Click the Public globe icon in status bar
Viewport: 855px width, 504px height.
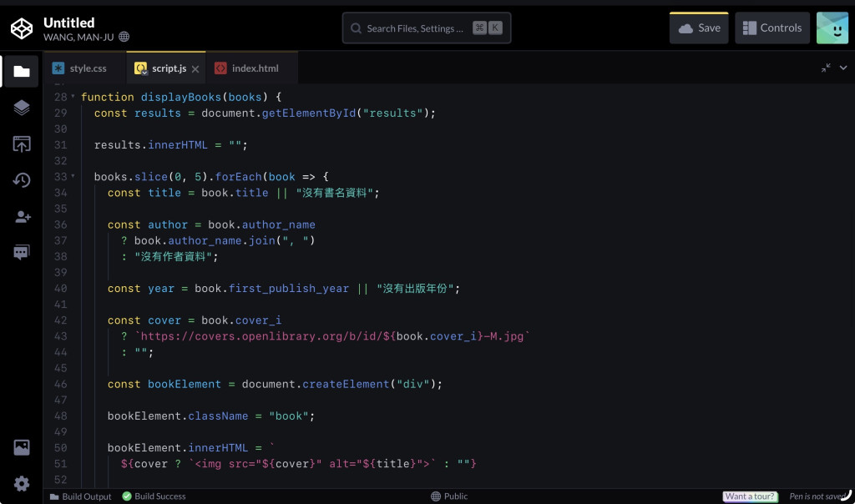tap(436, 496)
